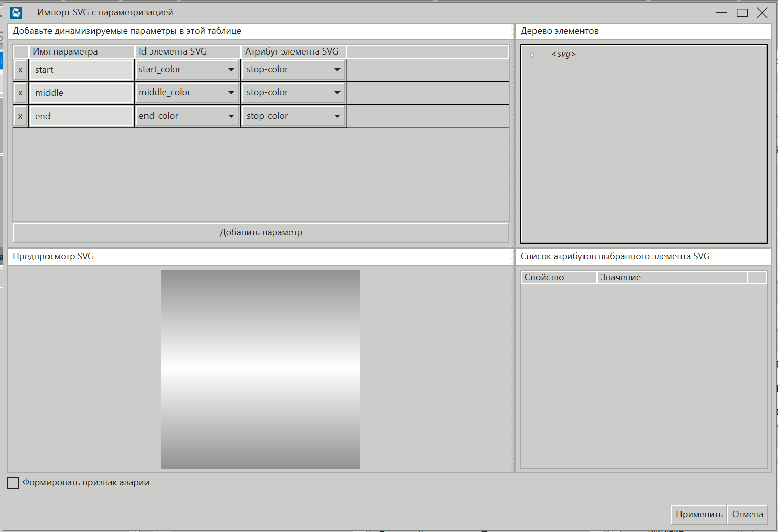
Task: Open stop-color attribute dropdown for start row
Action: (x=337, y=70)
